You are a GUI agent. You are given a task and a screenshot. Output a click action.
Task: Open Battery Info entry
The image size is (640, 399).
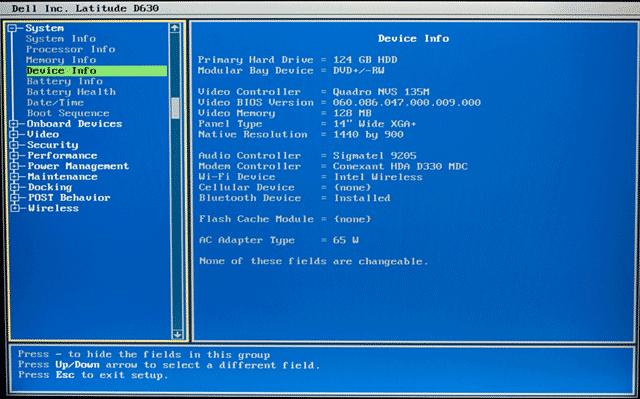coord(64,81)
